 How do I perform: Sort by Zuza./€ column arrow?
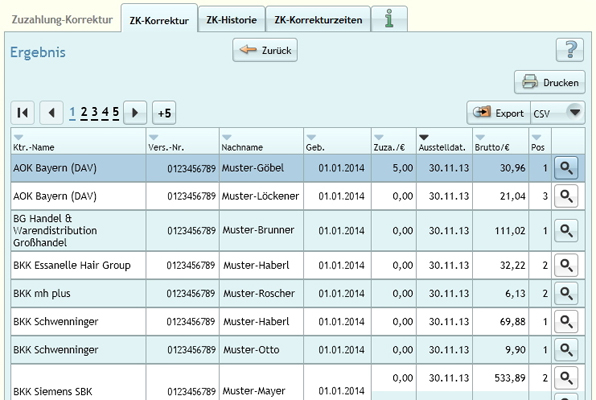(x=379, y=137)
